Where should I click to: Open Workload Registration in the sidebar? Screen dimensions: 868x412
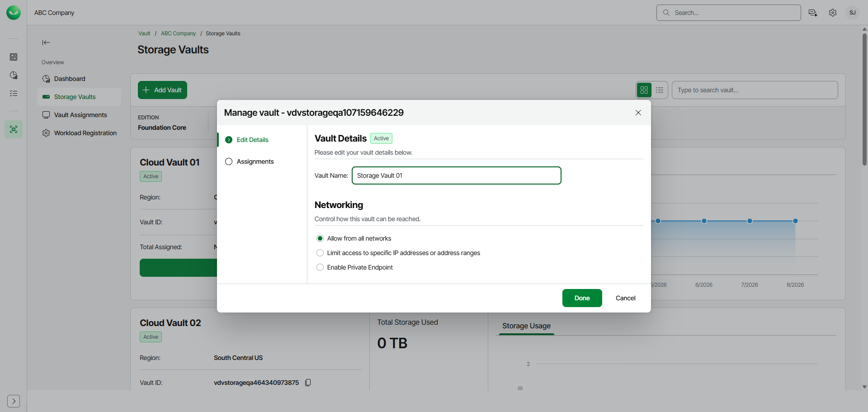(79, 133)
